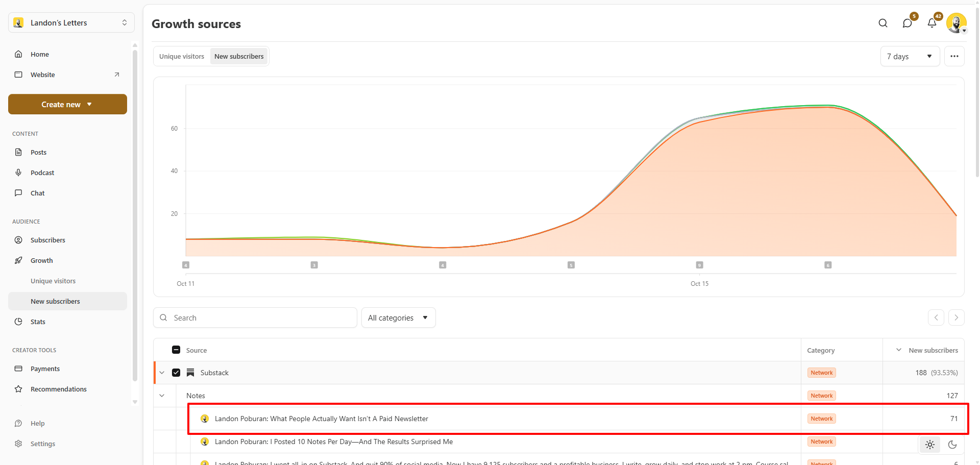The height and width of the screenshot is (465, 980).
Task: Uncheck the Substack row checkbox
Action: pos(176,373)
